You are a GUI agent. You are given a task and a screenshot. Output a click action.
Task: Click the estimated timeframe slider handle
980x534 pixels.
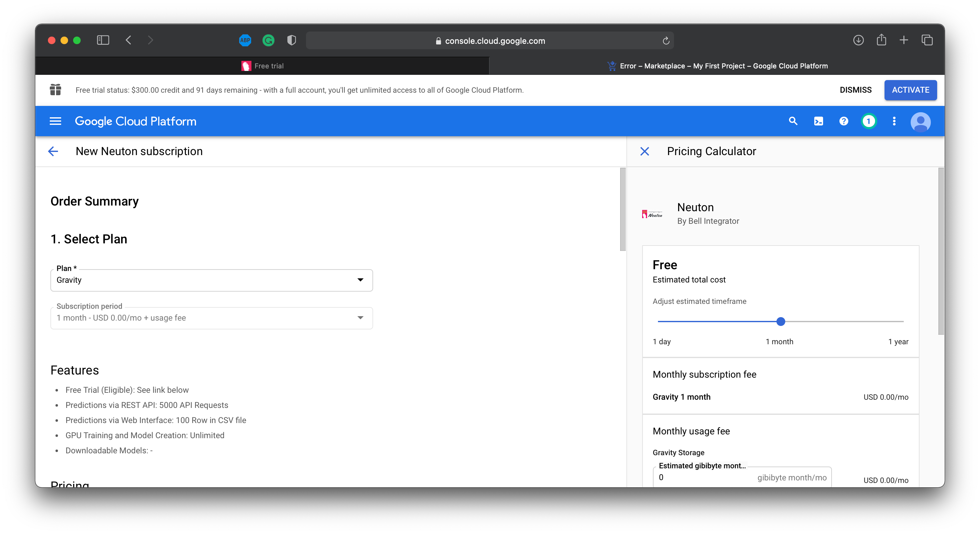(781, 322)
